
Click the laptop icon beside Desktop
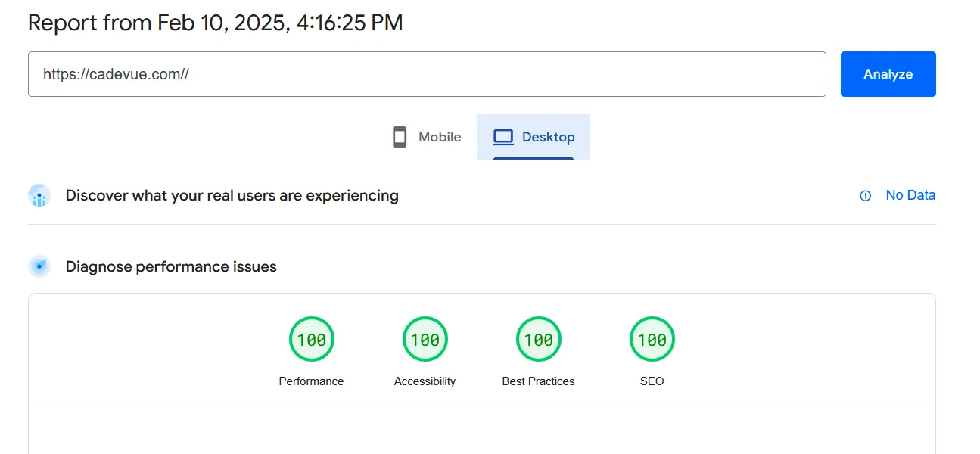tap(503, 137)
